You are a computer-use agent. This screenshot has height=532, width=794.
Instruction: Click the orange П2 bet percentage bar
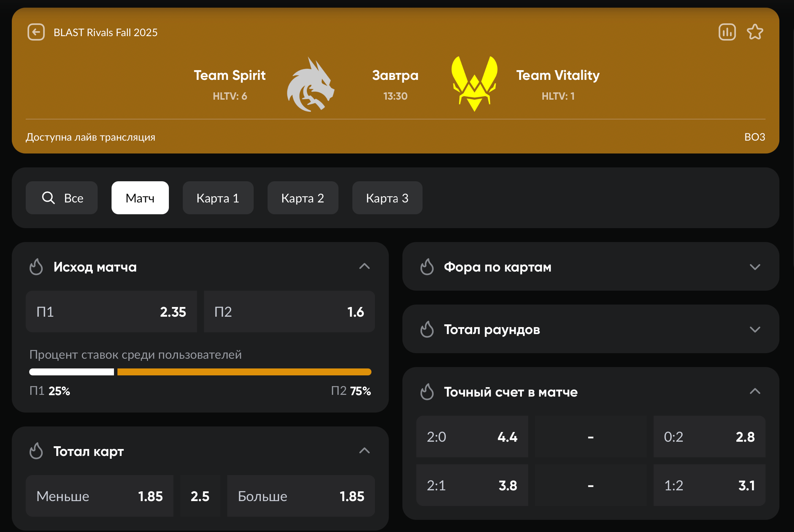[x=244, y=372]
